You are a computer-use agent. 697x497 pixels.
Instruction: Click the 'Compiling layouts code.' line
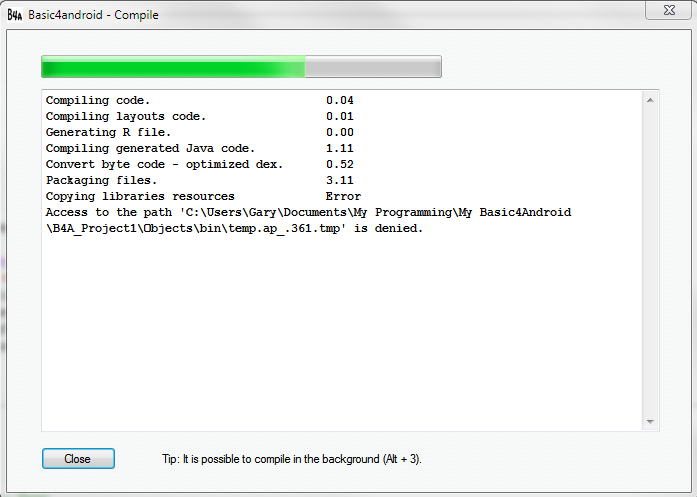126,116
